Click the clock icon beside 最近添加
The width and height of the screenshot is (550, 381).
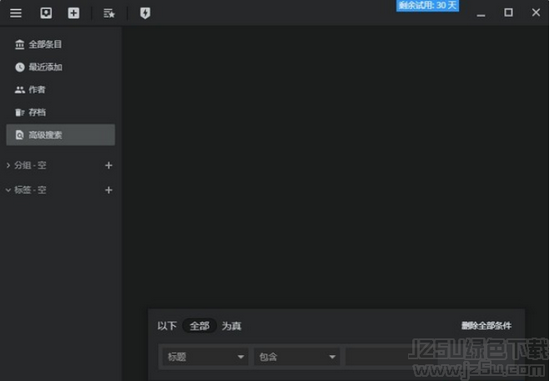click(x=20, y=67)
